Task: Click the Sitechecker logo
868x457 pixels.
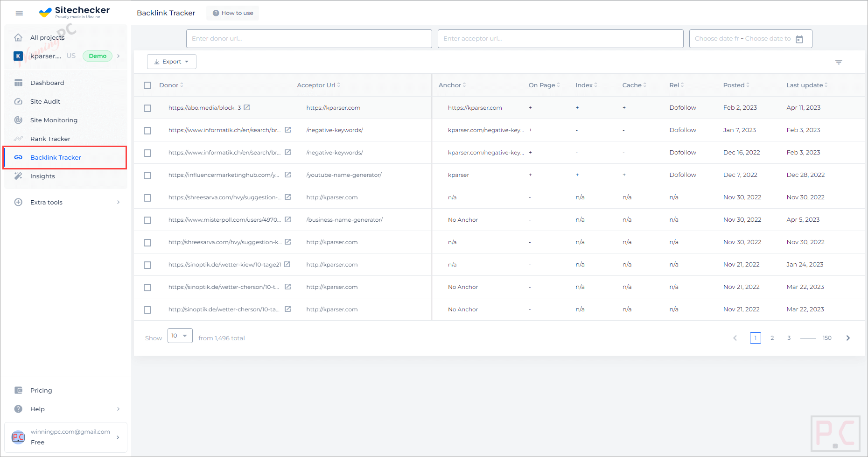Action: tap(74, 13)
